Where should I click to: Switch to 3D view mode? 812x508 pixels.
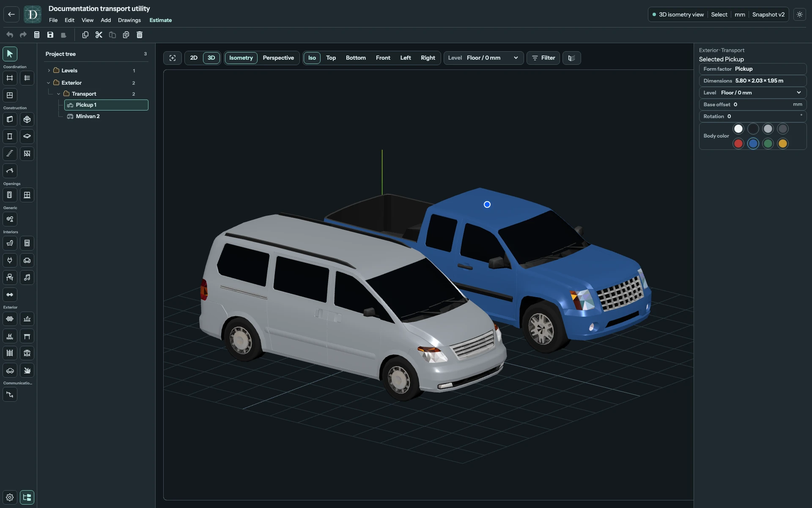(x=211, y=58)
